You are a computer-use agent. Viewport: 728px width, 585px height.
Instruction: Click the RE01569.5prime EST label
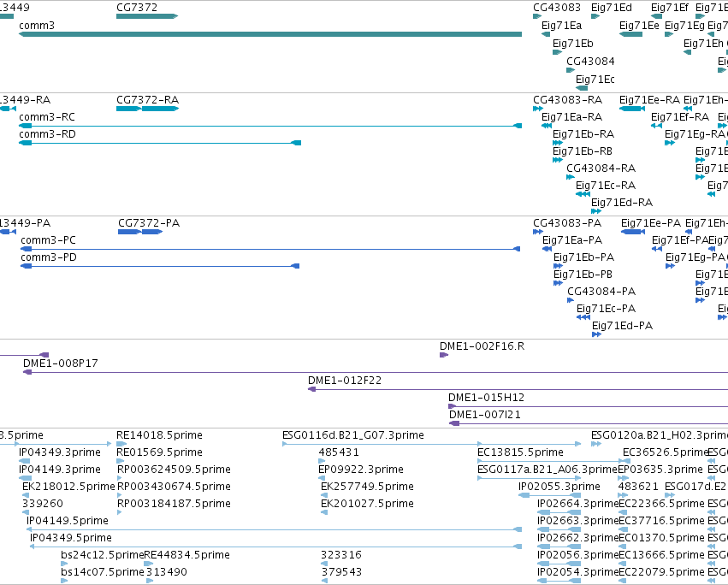(159, 452)
